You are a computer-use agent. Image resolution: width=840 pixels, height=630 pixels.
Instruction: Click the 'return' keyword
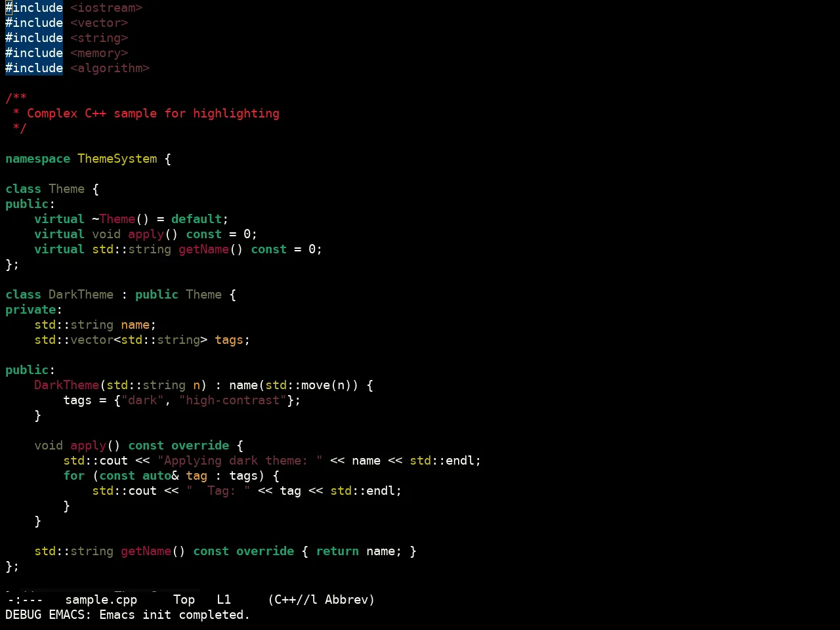pyautogui.click(x=337, y=551)
